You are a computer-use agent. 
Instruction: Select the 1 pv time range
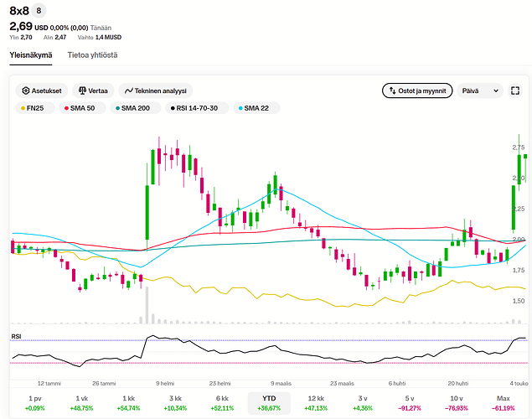click(35, 403)
